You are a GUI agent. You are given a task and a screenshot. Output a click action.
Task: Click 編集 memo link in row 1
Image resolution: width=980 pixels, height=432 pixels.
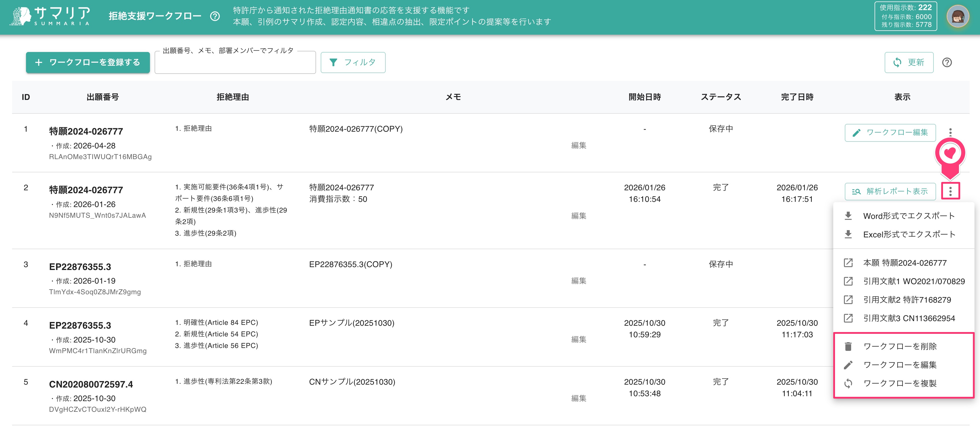(579, 145)
